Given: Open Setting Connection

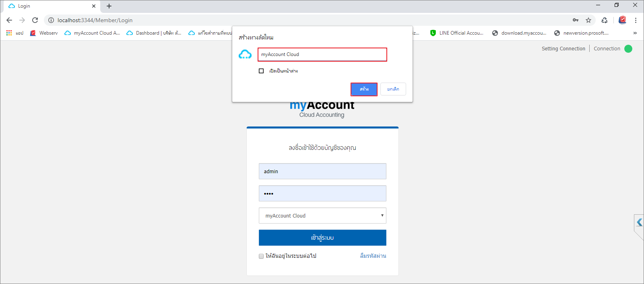Looking at the screenshot, I should tap(563, 49).
